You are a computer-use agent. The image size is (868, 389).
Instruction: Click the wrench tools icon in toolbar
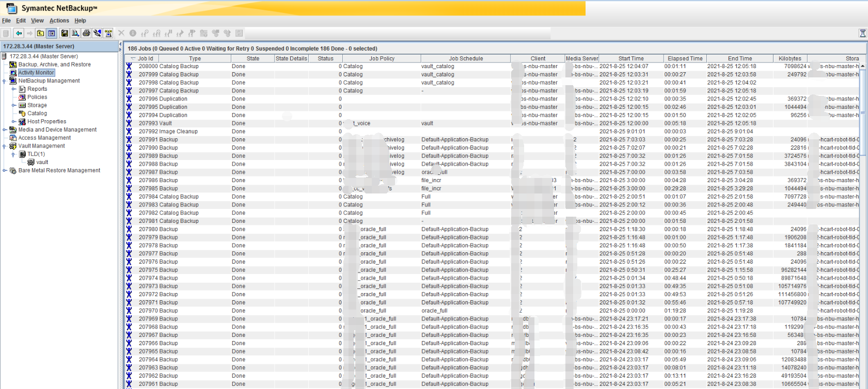click(97, 34)
